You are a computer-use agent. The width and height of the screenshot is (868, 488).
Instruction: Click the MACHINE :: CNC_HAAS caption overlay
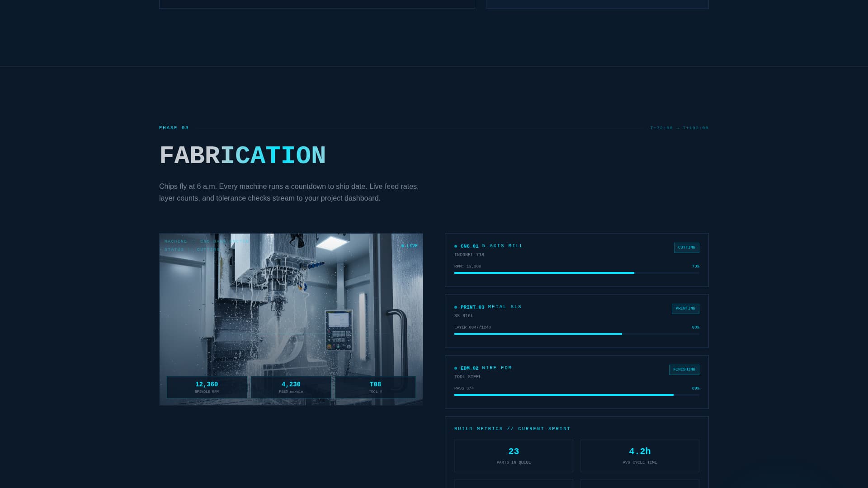(207, 241)
